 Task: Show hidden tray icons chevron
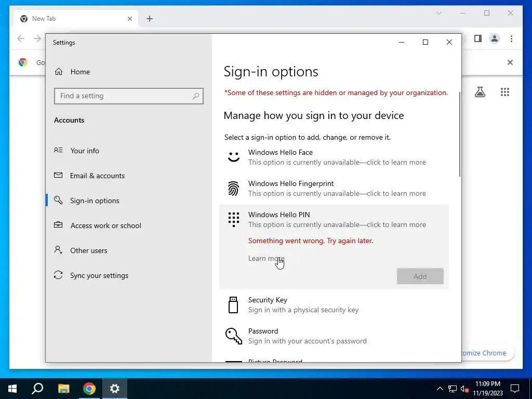[x=440, y=389]
